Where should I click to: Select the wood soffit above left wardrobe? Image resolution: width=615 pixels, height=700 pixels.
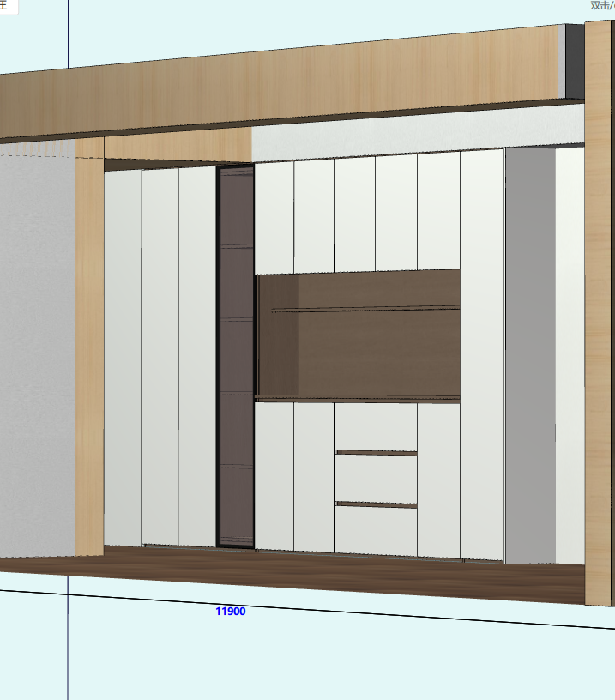pos(176,146)
